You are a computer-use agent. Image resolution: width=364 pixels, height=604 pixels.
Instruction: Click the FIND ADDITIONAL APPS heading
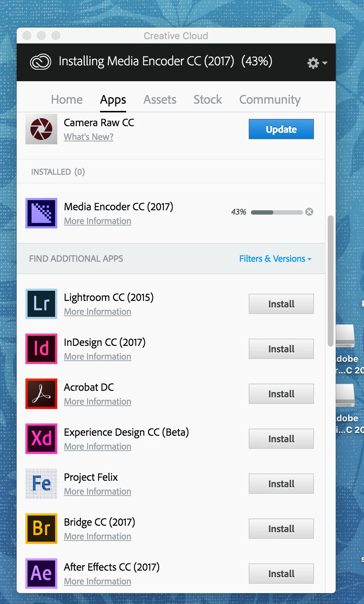(x=76, y=259)
